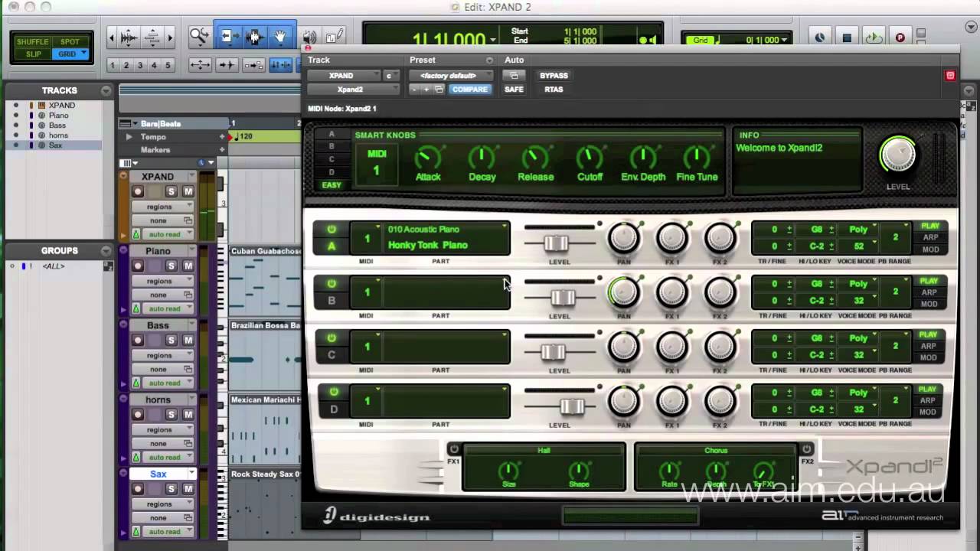Image resolution: width=980 pixels, height=551 pixels.
Task: Select the Pencil tool
Action: (334, 37)
